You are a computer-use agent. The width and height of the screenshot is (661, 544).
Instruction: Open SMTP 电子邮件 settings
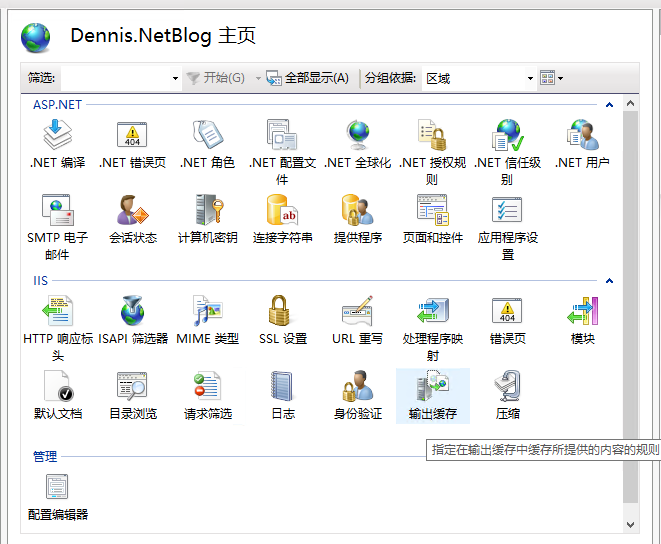pyautogui.click(x=58, y=227)
